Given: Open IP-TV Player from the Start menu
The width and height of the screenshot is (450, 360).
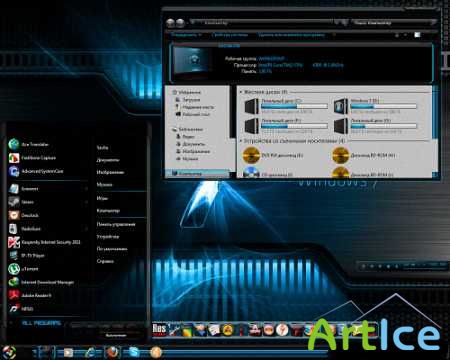Looking at the screenshot, I should point(27,256).
